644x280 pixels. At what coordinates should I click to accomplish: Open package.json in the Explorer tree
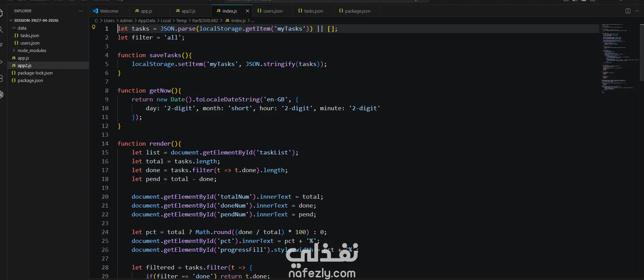(x=30, y=80)
